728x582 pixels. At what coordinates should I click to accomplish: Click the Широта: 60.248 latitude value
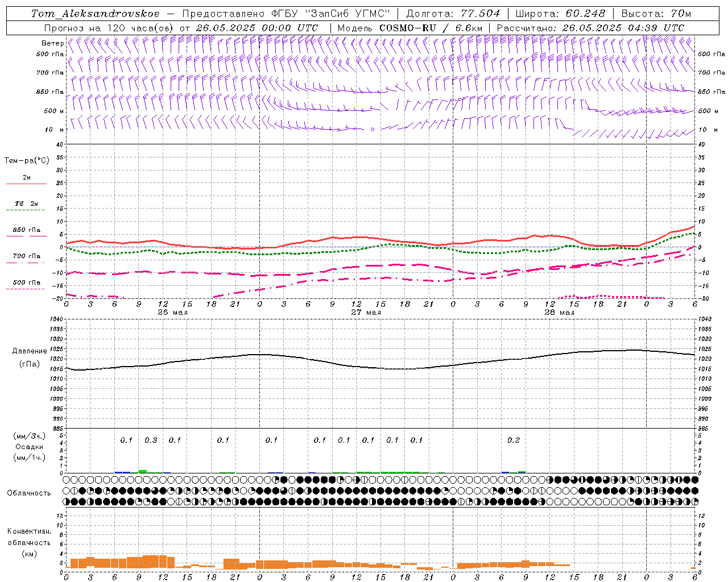[560, 14]
